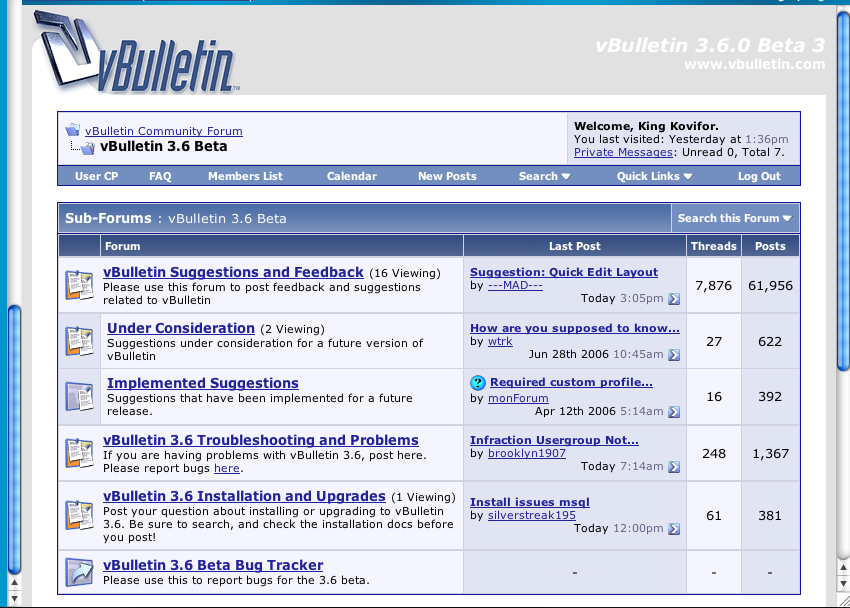Image resolution: width=850 pixels, height=608 pixels.
Task: Click the vBulletin Suggestions and Feedback forum icon
Action: (79, 286)
